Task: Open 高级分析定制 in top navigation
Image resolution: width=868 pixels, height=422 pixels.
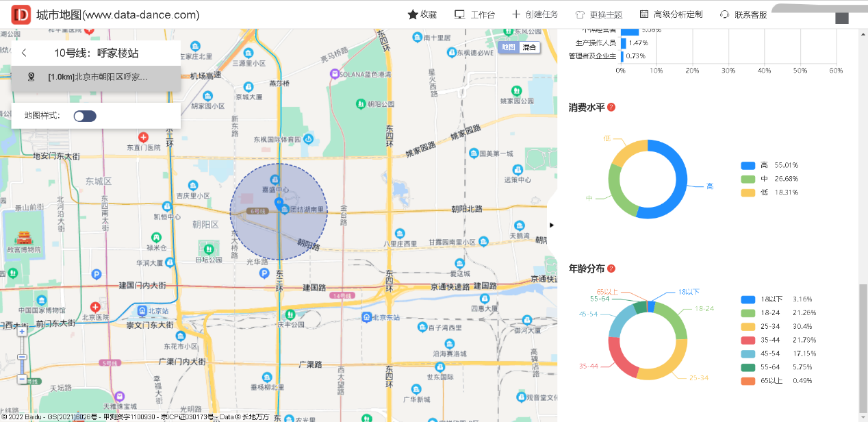Action: [x=678, y=14]
